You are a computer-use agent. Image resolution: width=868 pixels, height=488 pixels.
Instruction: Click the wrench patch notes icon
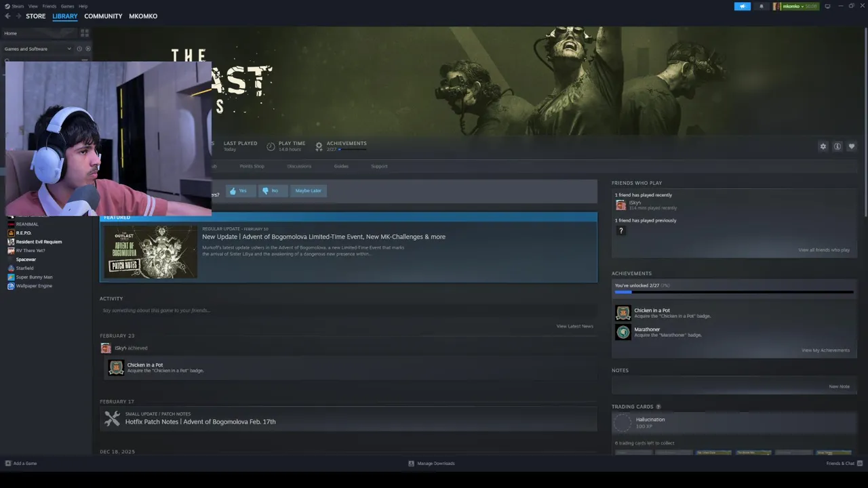pyautogui.click(x=113, y=418)
